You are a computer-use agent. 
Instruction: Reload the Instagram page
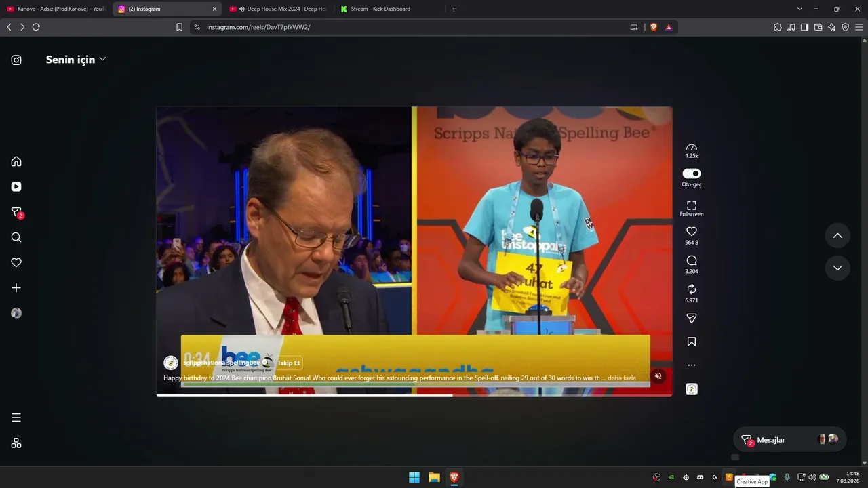point(36,27)
